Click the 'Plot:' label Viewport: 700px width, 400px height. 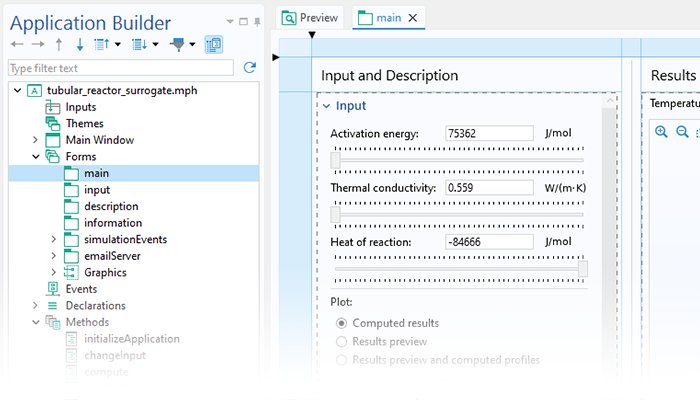(342, 302)
